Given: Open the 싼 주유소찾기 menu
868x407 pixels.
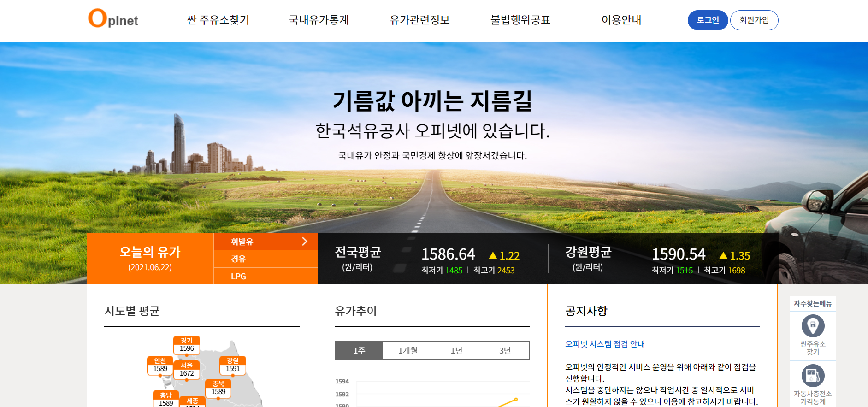Looking at the screenshot, I should (x=218, y=20).
